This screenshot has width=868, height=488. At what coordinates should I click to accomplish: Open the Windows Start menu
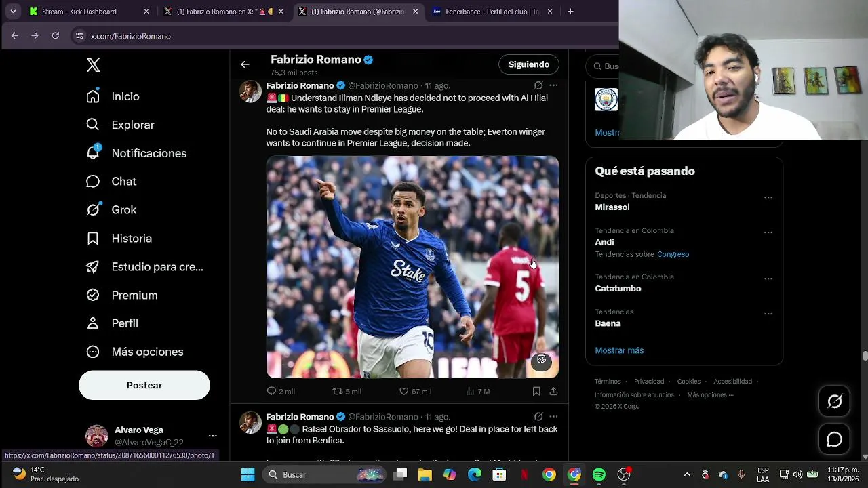tap(248, 474)
